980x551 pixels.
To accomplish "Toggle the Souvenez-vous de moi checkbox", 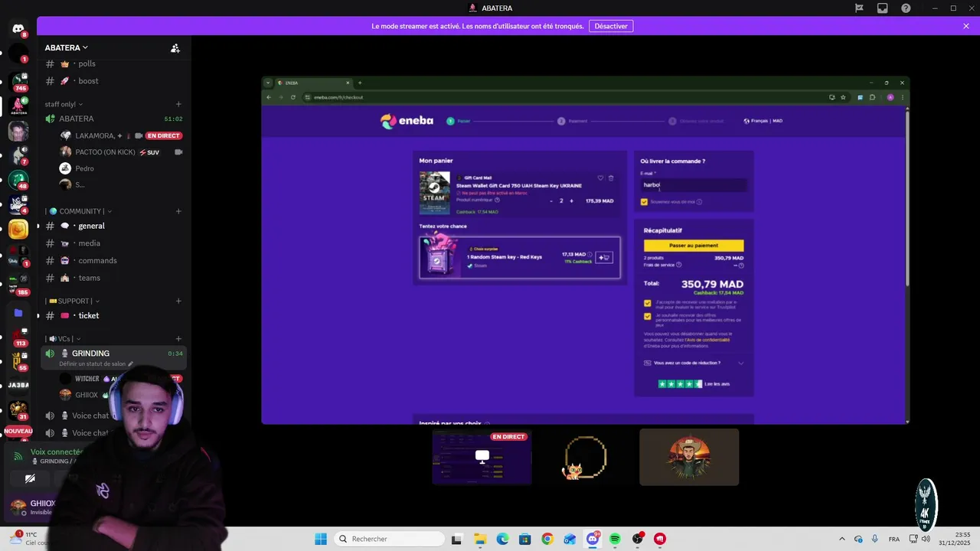I will pyautogui.click(x=644, y=202).
